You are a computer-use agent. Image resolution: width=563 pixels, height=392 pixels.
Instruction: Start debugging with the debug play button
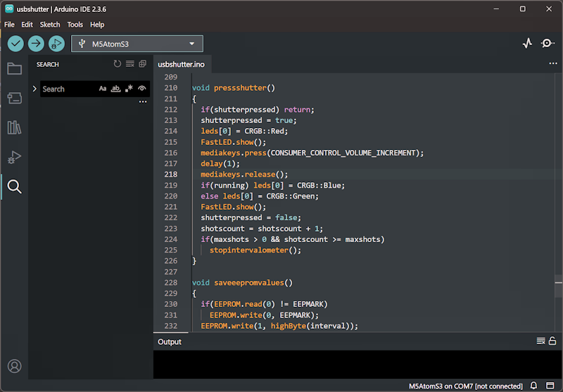[x=56, y=44]
